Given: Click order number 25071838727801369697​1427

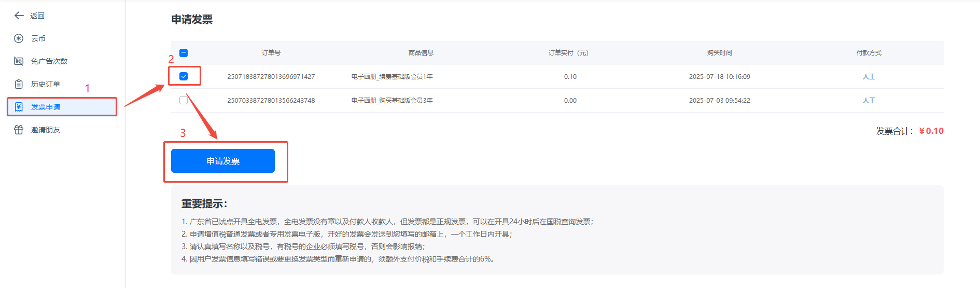Looking at the screenshot, I should 271,76.
